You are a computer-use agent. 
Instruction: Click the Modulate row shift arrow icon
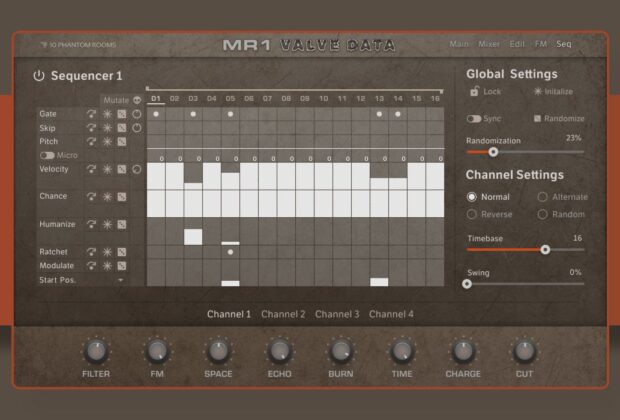click(x=91, y=266)
